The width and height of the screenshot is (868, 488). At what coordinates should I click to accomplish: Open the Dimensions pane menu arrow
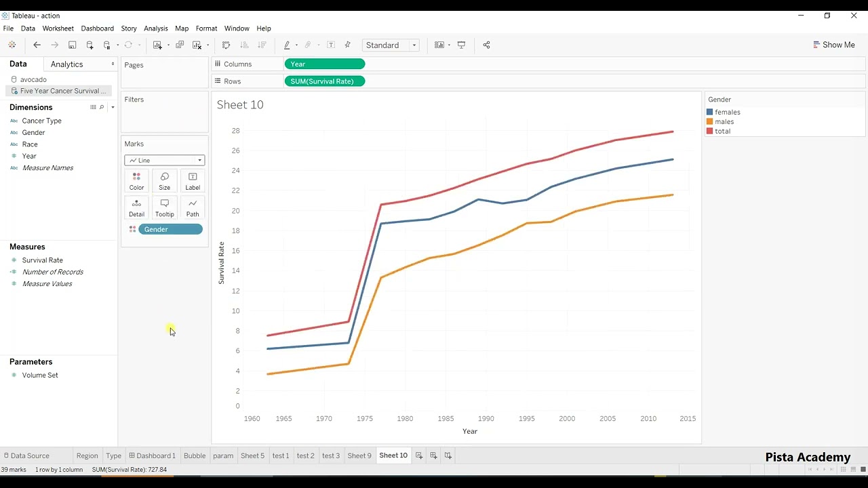pyautogui.click(x=113, y=107)
